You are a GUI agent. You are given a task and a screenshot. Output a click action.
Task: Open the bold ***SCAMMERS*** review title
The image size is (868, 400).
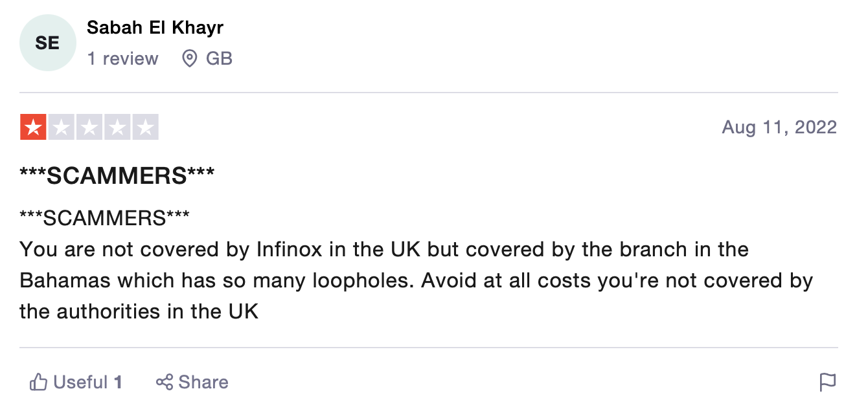[117, 175]
